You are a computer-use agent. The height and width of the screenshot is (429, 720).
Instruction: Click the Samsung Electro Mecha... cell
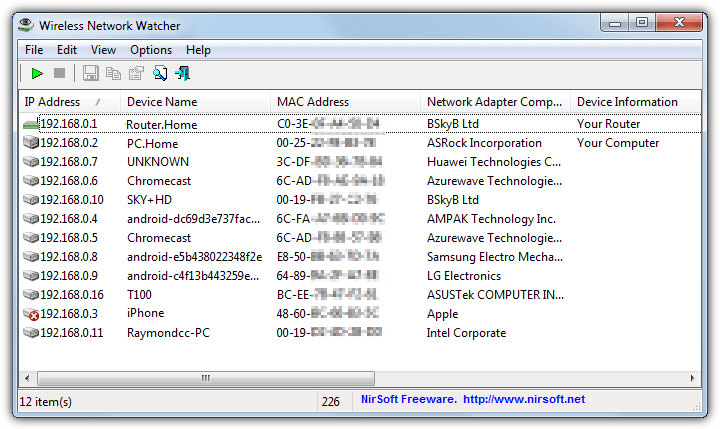(x=495, y=256)
